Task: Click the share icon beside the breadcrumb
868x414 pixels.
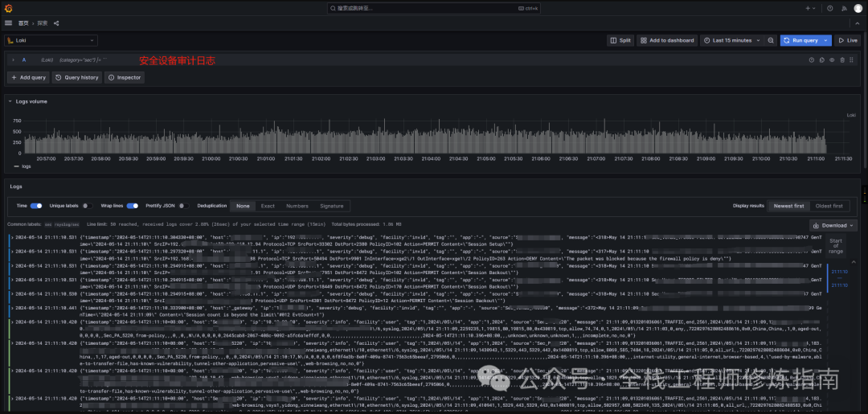Action: click(56, 23)
